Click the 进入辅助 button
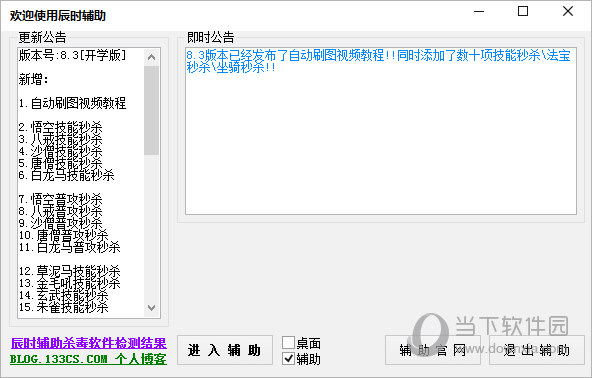Screen dimensions: 592x378 [x=225, y=350]
